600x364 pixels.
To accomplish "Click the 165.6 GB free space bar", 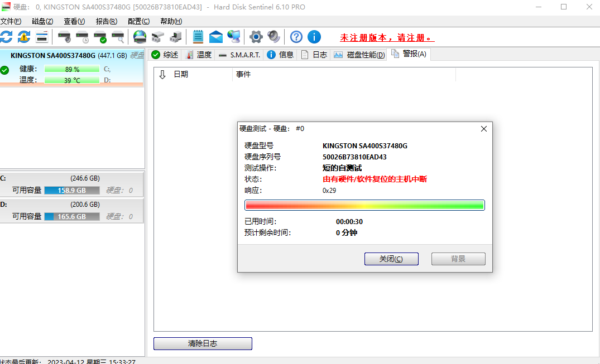I will pos(72,216).
